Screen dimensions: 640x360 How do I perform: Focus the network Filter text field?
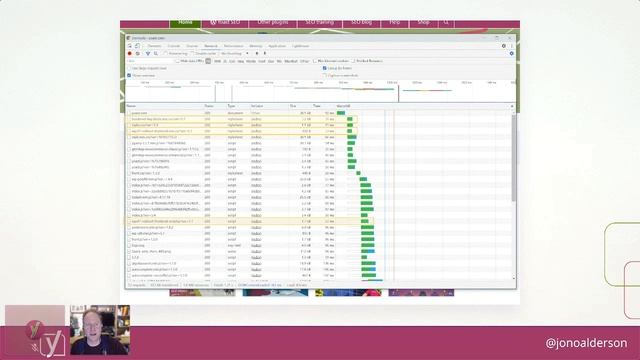point(150,61)
